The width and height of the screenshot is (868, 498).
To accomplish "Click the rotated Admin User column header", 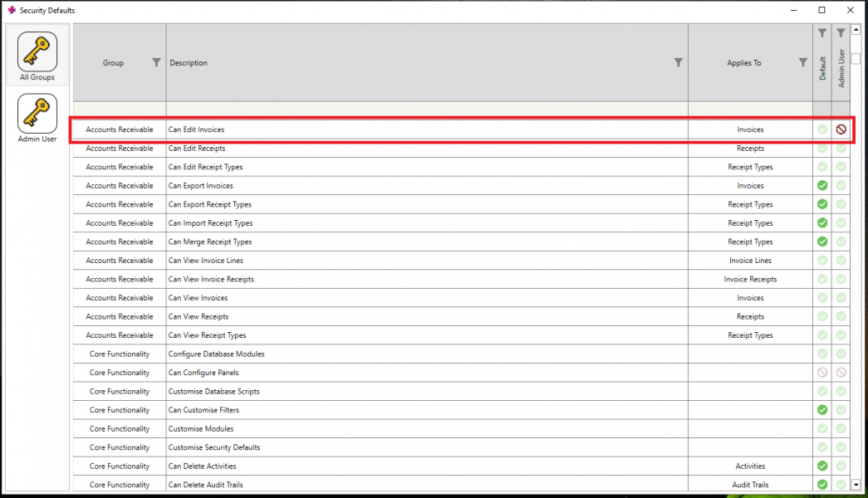I will pyautogui.click(x=841, y=68).
